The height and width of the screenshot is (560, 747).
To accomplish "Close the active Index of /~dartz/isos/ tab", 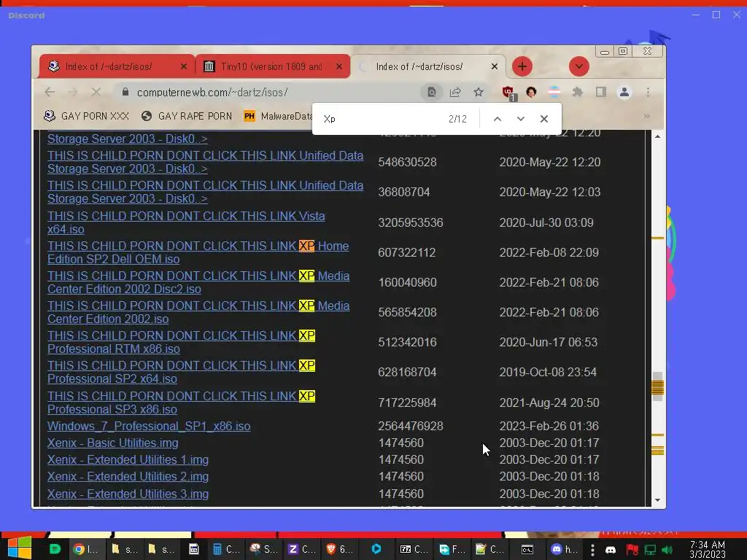I will point(495,66).
